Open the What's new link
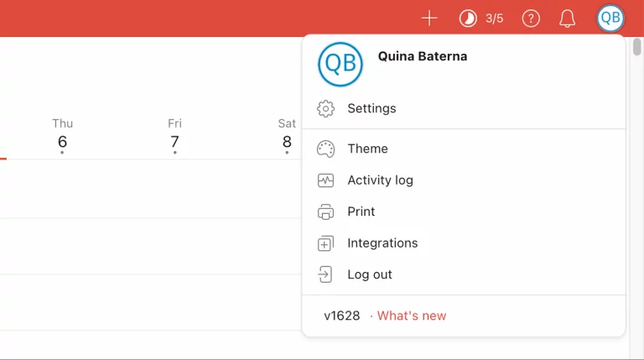 (x=411, y=316)
